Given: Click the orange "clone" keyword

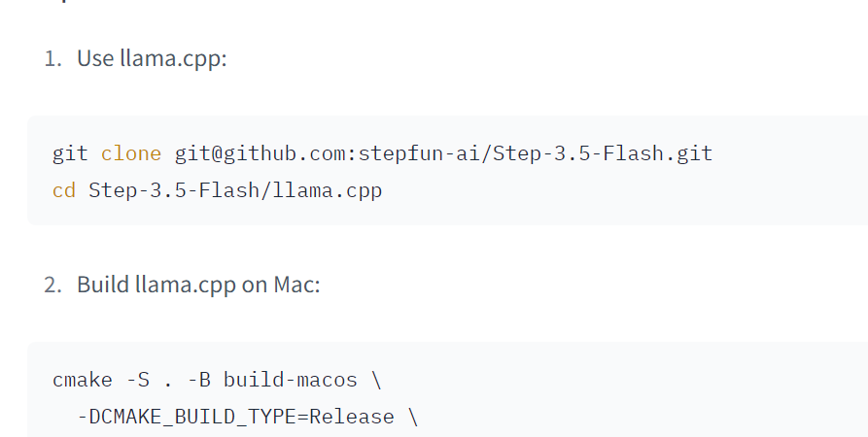Looking at the screenshot, I should [x=131, y=153].
